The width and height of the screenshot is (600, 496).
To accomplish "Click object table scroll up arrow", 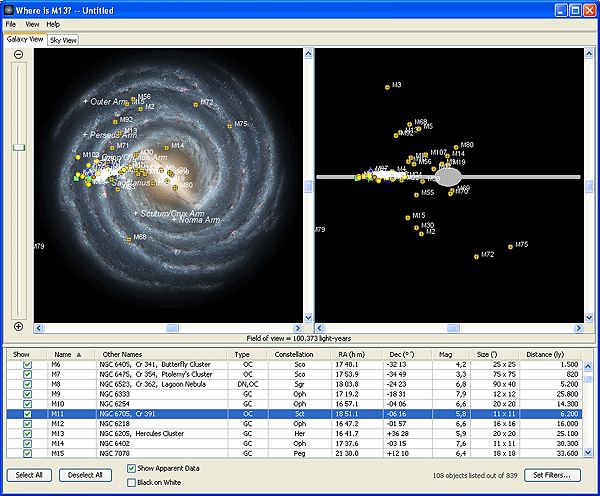I will (588, 366).
